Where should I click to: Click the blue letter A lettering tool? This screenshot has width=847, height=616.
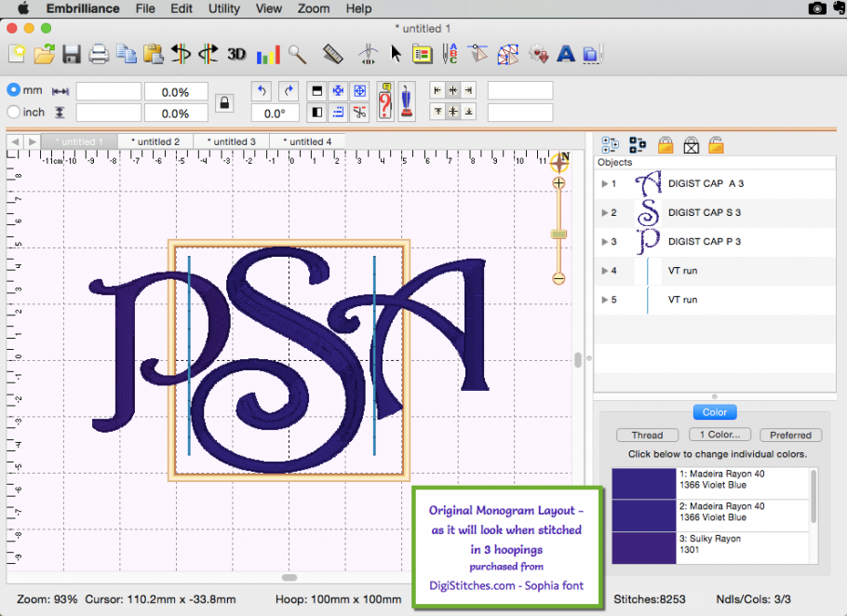pos(565,54)
